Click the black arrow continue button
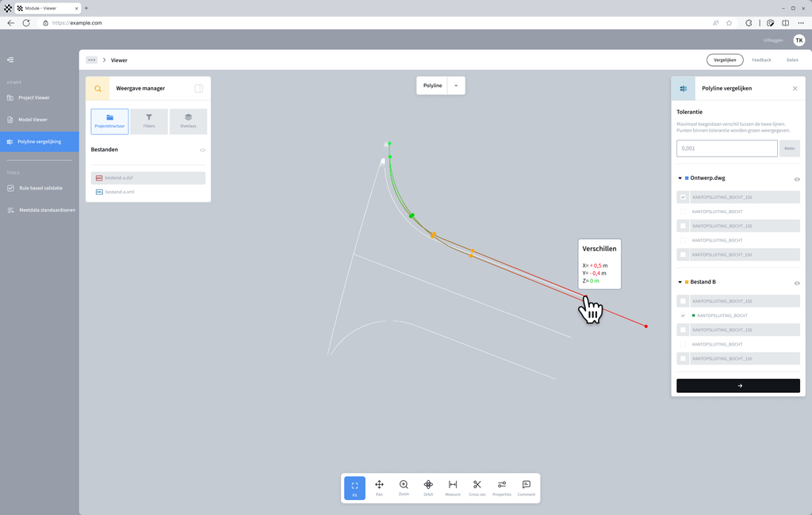812x515 pixels. [x=738, y=386]
